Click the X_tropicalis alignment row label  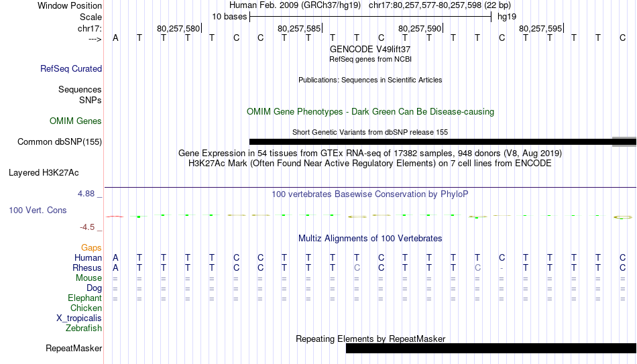click(x=79, y=318)
